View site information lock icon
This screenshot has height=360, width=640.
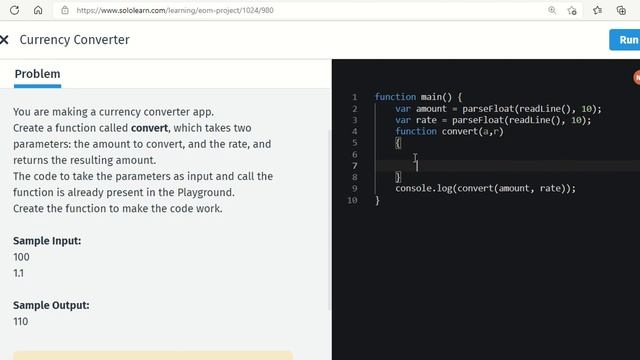point(65,10)
